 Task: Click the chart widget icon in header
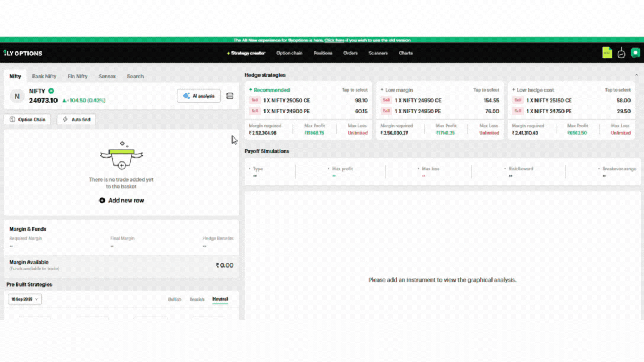(x=621, y=53)
